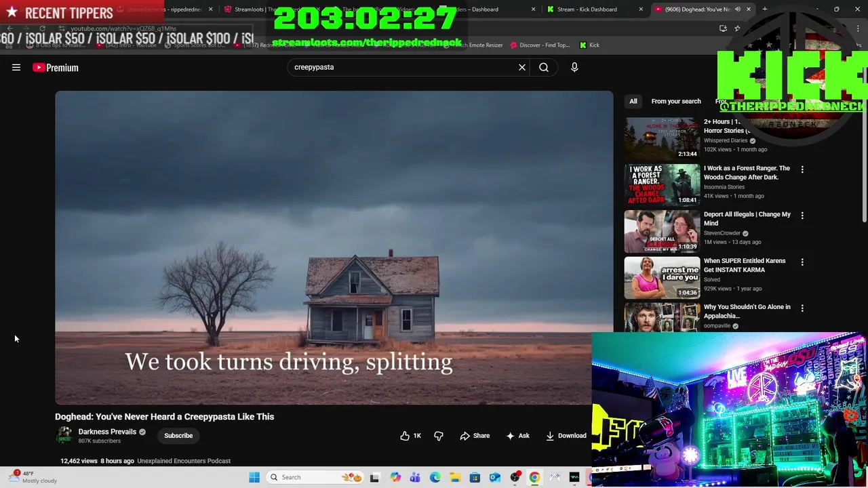The height and width of the screenshot is (488, 868).
Task: Open Unexplained Encounters Podcast link
Action: click(184, 461)
